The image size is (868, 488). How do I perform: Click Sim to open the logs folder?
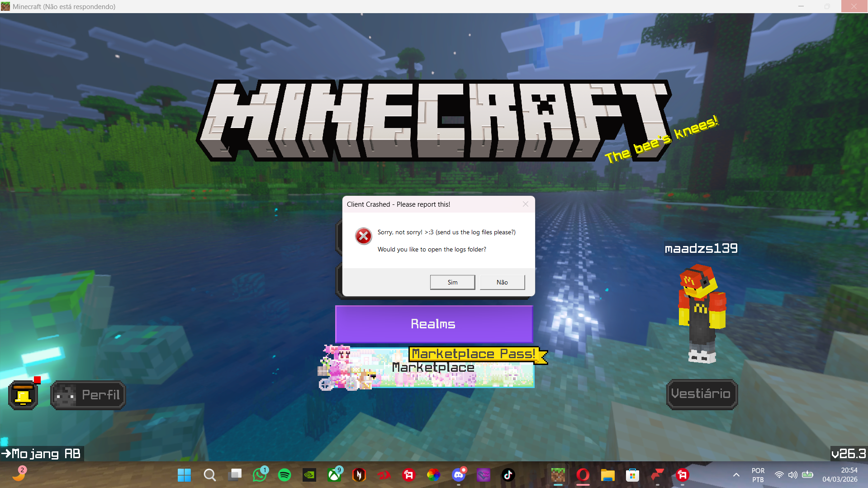pos(452,282)
